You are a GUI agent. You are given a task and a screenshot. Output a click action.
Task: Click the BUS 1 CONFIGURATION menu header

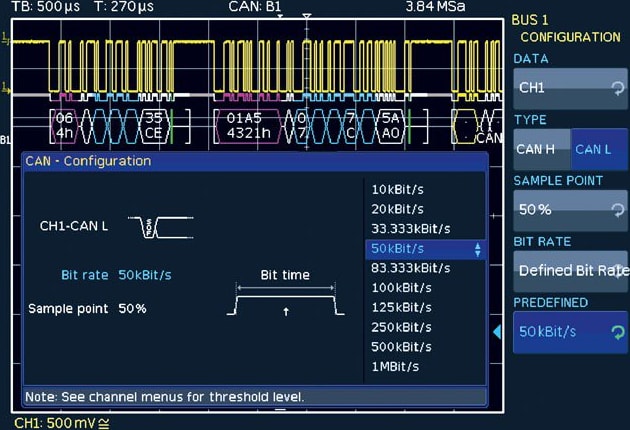pyautogui.click(x=566, y=29)
